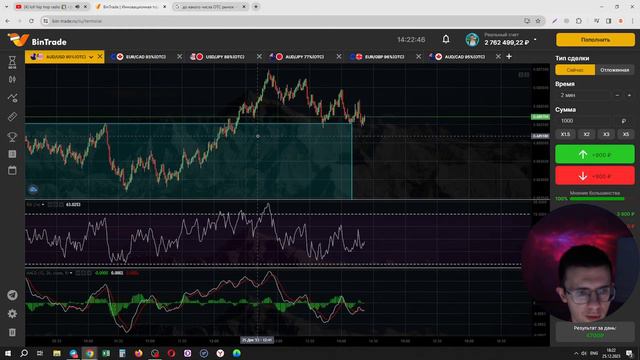640x360 pixels.
Task: Open Firefox from the taskbar
Action: tap(138, 353)
